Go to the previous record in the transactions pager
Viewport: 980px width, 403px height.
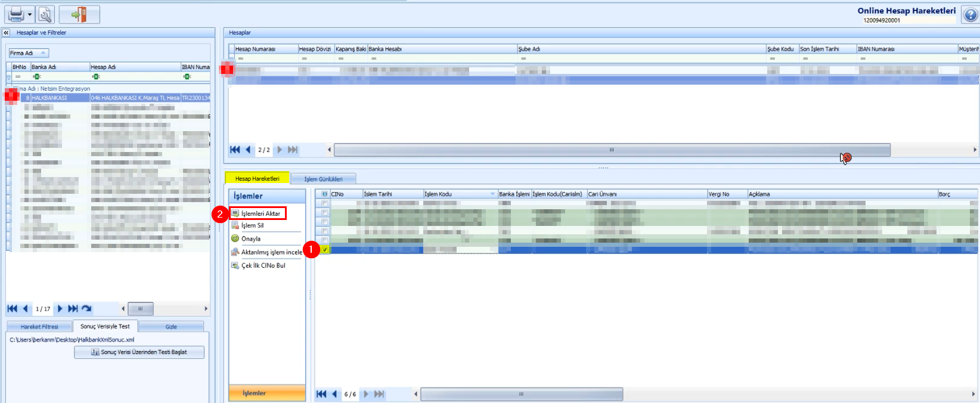(x=334, y=394)
